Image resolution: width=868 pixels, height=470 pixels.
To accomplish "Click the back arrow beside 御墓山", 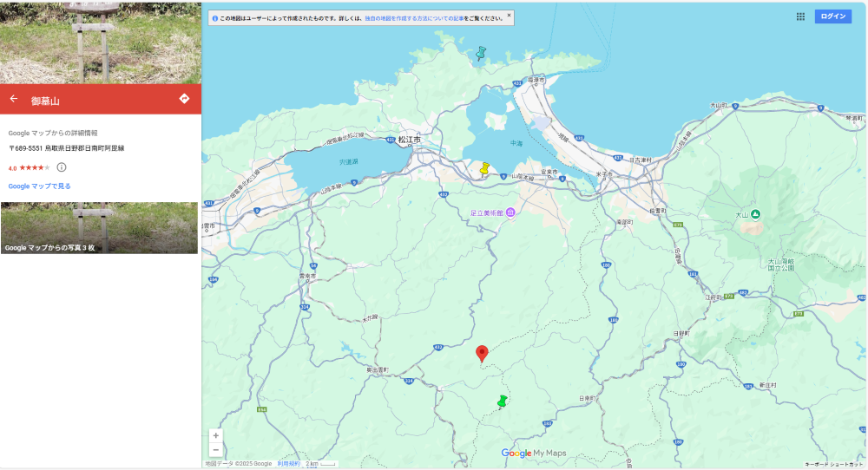I will point(14,99).
